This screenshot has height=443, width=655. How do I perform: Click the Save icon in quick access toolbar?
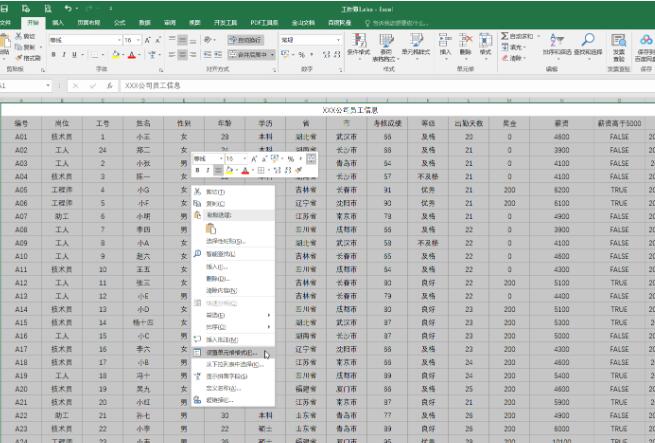click(4, 8)
